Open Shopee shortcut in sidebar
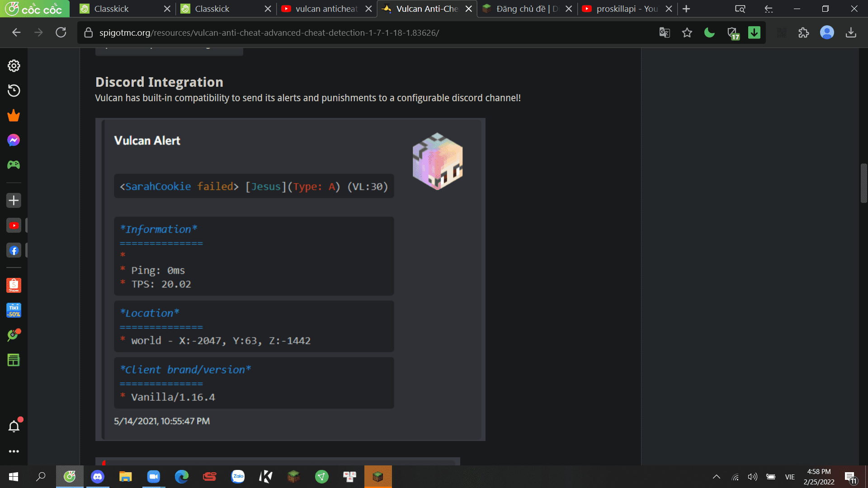868x488 pixels. click(14, 285)
